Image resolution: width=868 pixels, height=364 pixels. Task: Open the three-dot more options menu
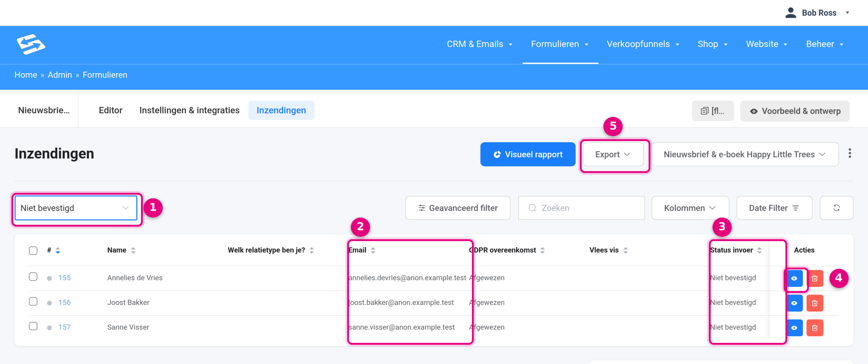pyautogui.click(x=850, y=154)
